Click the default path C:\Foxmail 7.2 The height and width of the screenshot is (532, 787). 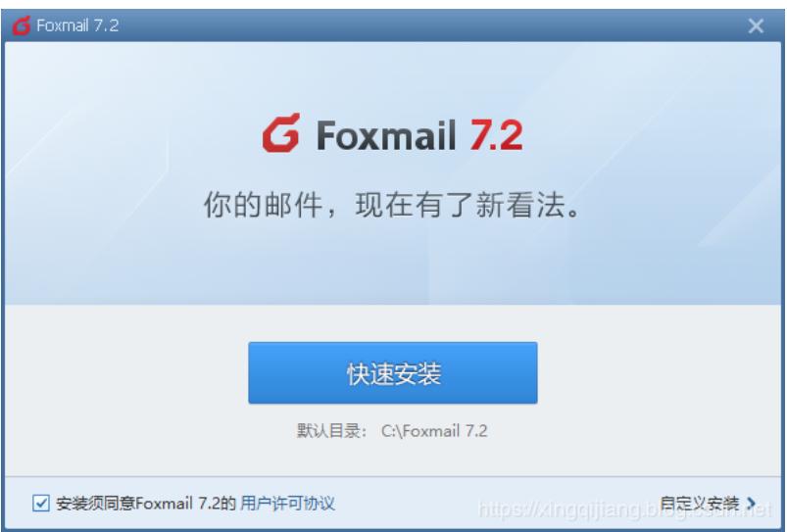click(x=434, y=431)
